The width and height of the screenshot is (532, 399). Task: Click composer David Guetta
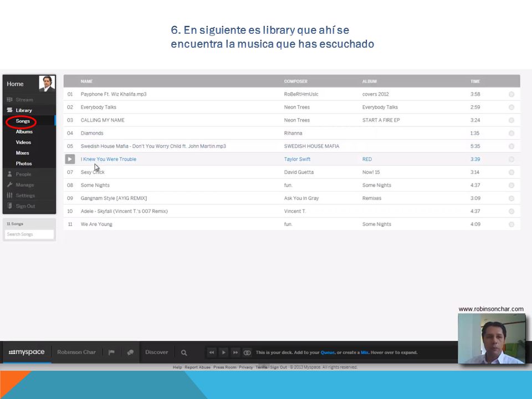299,172
